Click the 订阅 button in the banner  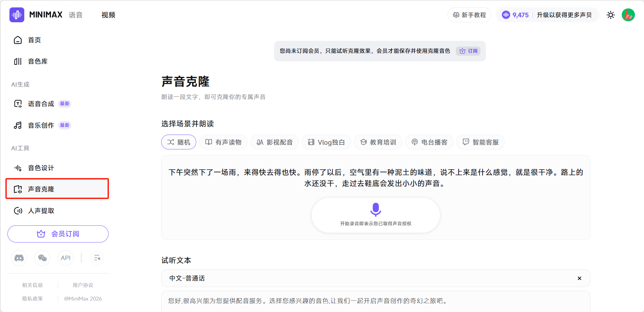click(468, 51)
